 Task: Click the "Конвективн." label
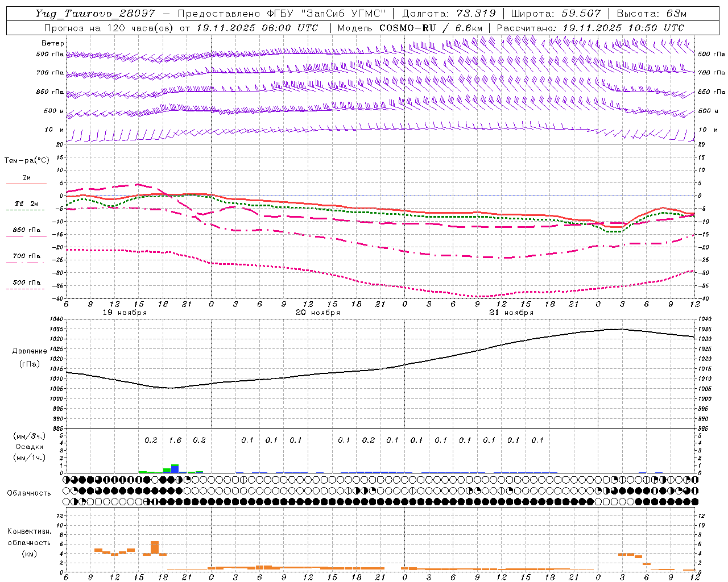coord(29,531)
